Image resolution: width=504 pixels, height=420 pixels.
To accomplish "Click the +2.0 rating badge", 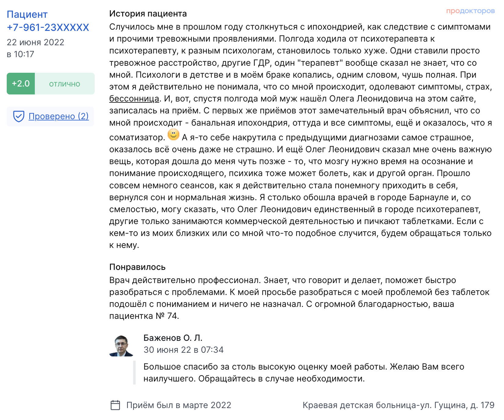I will tap(21, 83).
